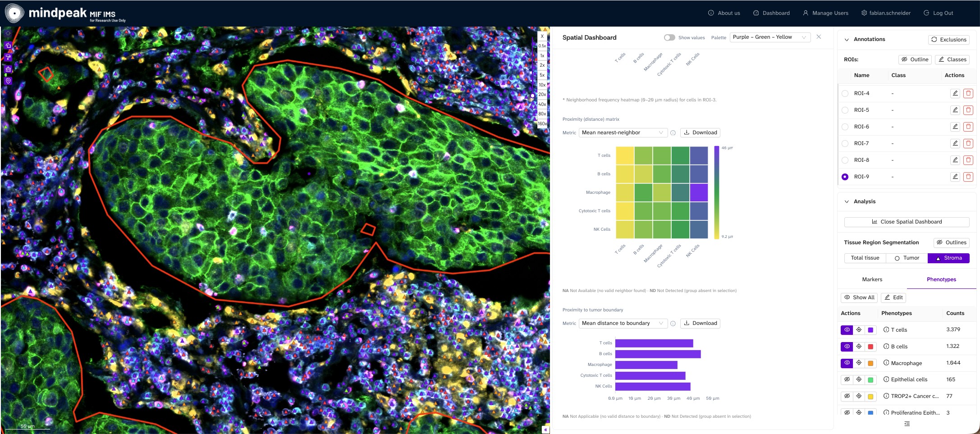Show Epithelial cells with the eye toggle
Viewport: 980px width, 434px height.
847,379
